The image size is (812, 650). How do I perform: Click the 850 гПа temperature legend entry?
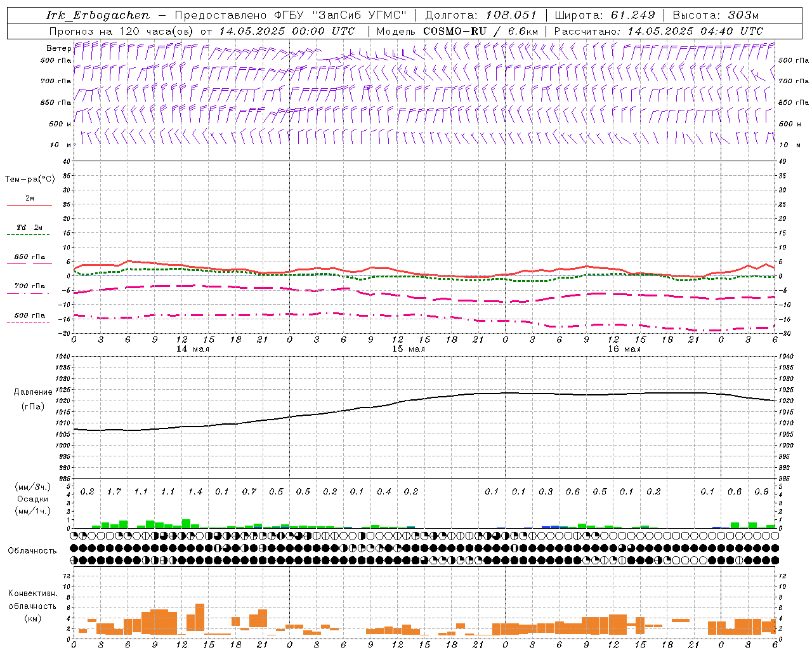pyautogui.click(x=30, y=257)
